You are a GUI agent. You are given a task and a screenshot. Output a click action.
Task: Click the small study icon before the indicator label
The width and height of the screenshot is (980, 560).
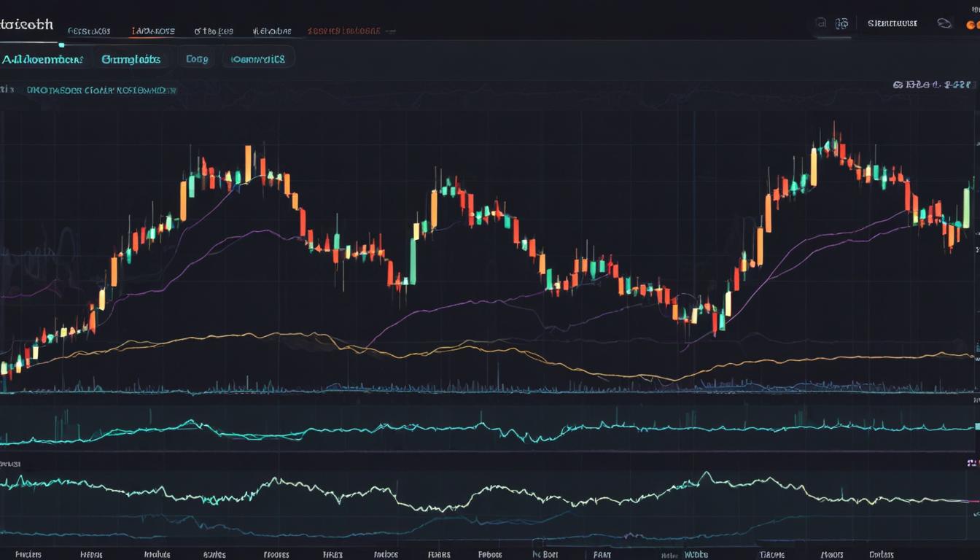[x=6, y=90]
